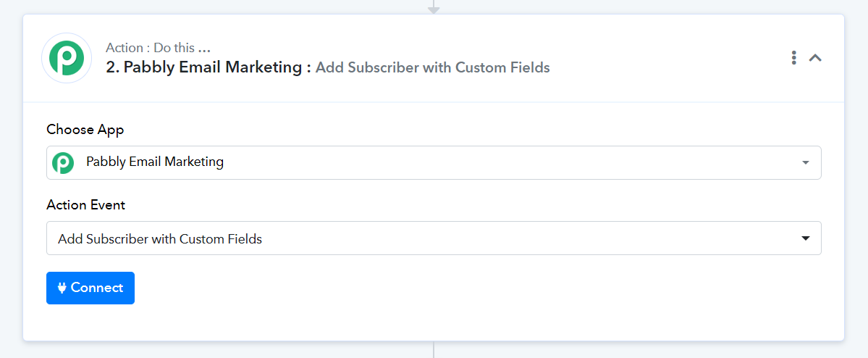Click the gray 'Add Subscriber with Custom Fields' header subtitle
The image size is (868, 358).
(432, 67)
